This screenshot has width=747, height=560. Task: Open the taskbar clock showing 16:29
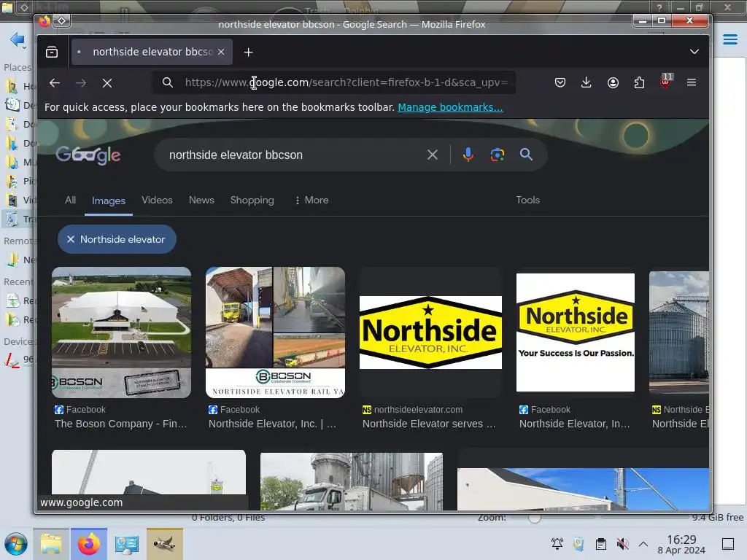click(681, 544)
